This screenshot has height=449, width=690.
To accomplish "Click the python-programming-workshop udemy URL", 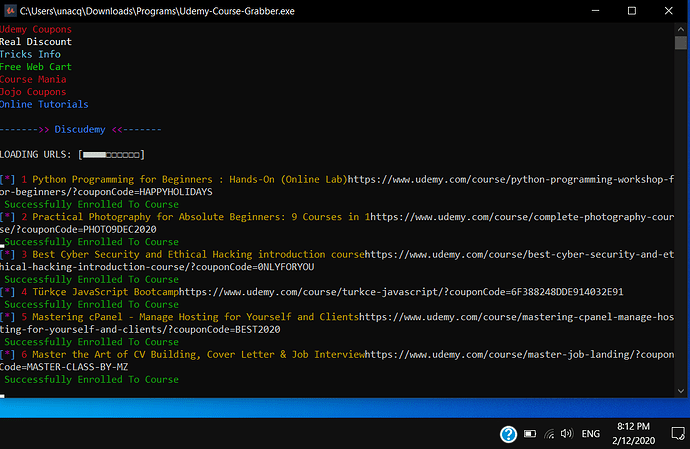I will (510, 180).
